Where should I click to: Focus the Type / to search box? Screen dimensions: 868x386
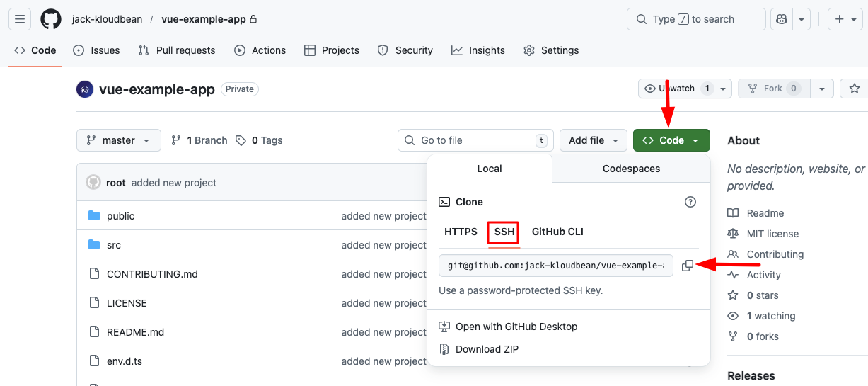click(x=696, y=19)
